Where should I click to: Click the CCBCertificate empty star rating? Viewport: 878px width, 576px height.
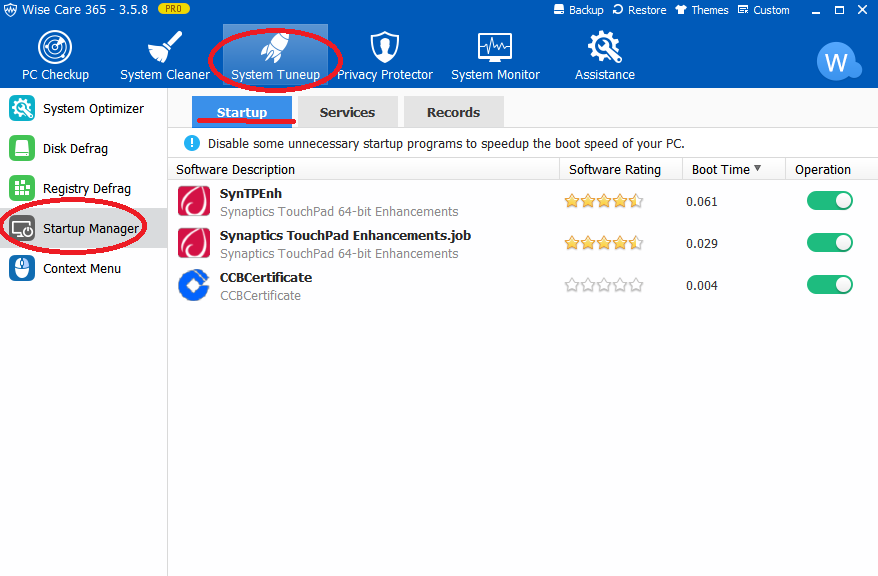point(604,285)
